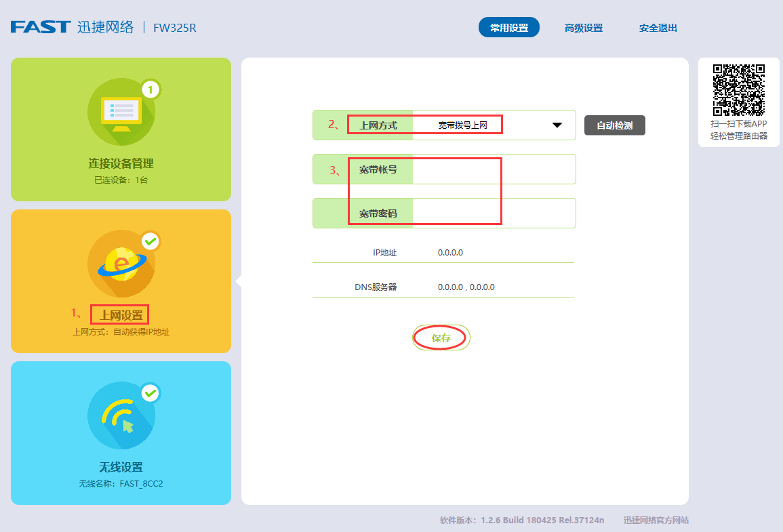Open the 无线设置 panel title
783x532 pixels.
click(121, 467)
